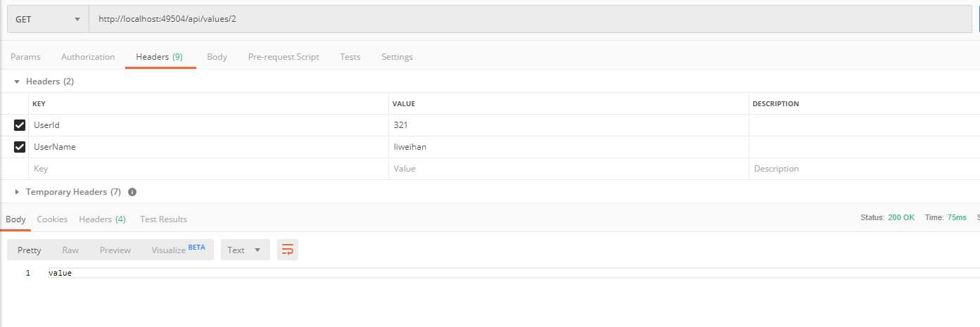The width and height of the screenshot is (980, 327).
Task: Select the Visualize BETA view
Action: [x=178, y=250]
